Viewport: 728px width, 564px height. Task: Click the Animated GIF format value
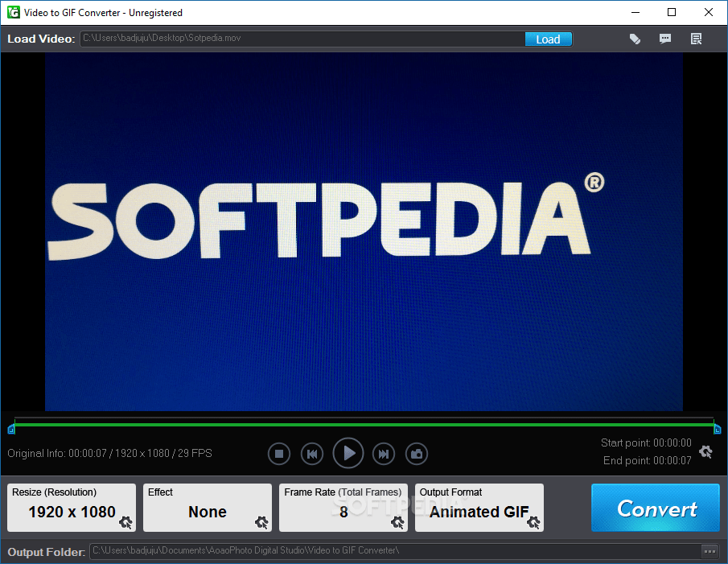click(x=479, y=512)
